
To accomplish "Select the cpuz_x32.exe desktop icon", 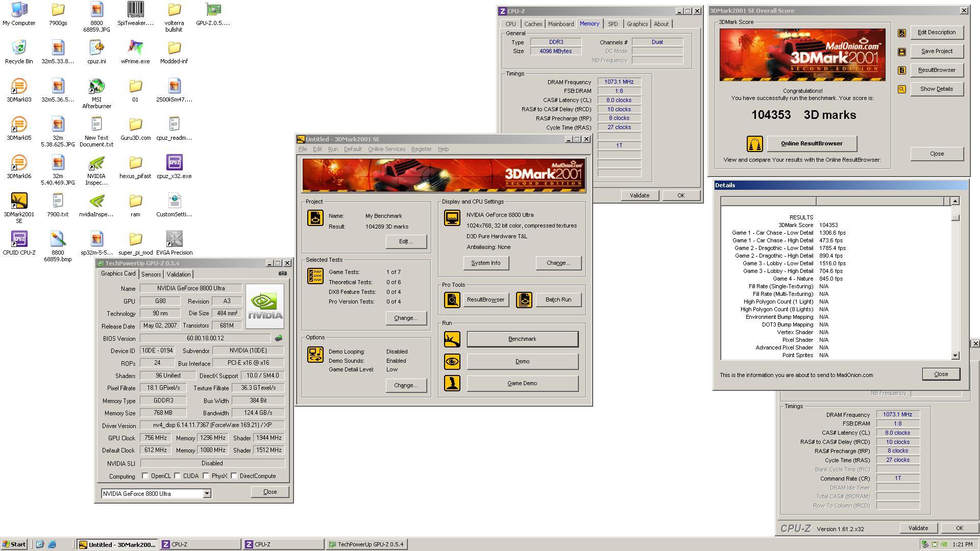I will click(174, 167).
